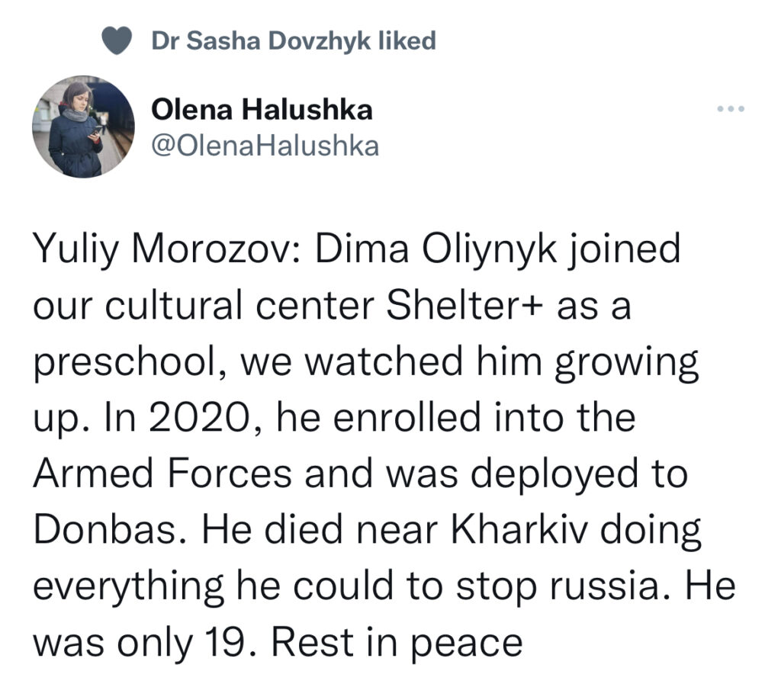Screen dimensions: 781x700
Task: Click the Olena Halushka display name
Action: [262, 110]
